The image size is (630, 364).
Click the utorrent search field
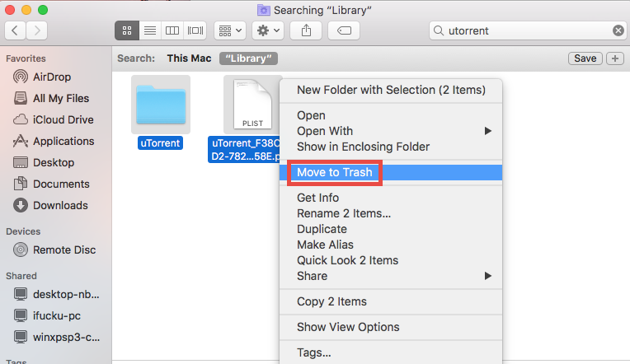click(x=528, y=30)
